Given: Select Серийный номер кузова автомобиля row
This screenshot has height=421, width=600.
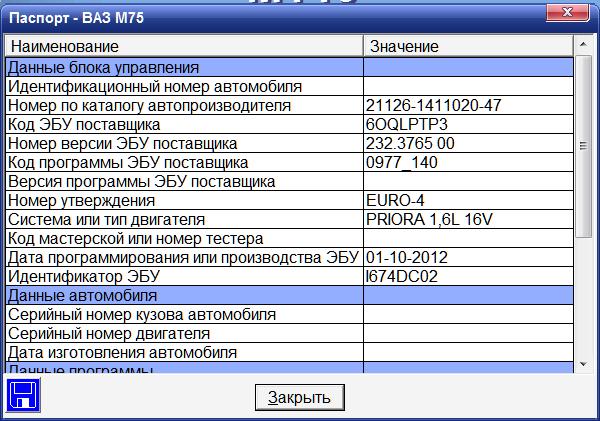Looking at the screenshot, I should (x=289, y=315).
